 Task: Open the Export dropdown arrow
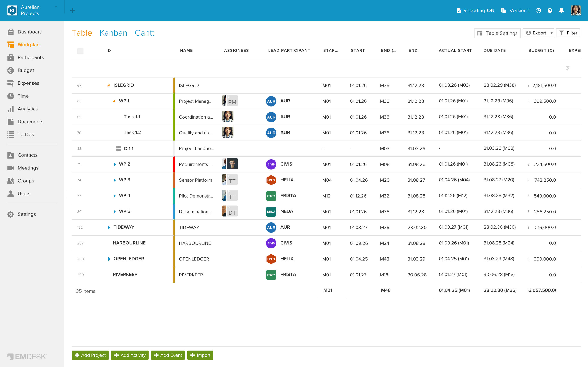pos(552,33)
